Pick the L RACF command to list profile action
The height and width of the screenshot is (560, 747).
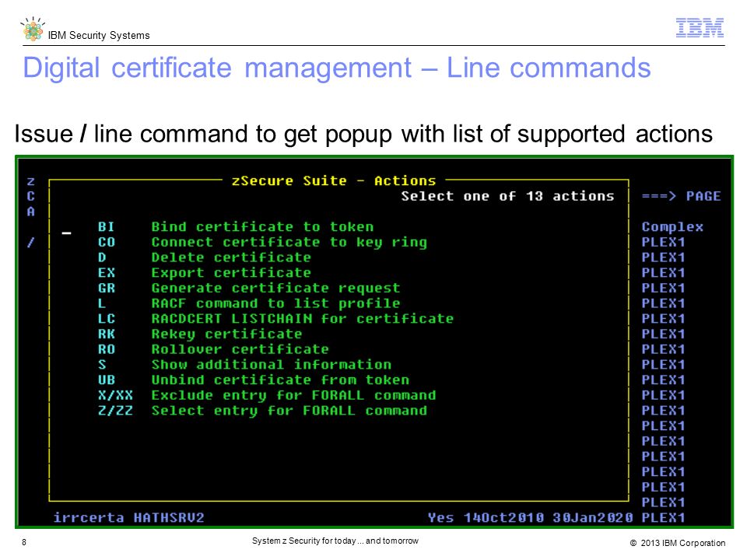[x=249, y=303]
